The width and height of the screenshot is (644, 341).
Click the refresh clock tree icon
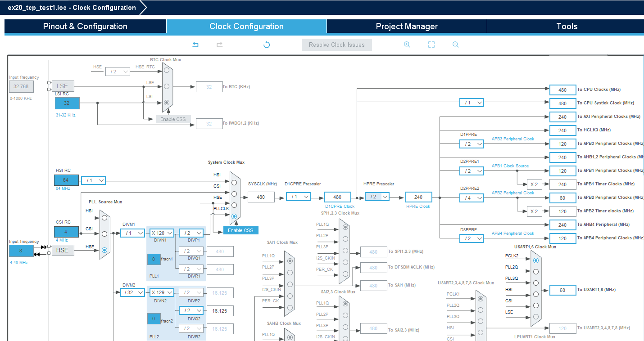(267, 45)
